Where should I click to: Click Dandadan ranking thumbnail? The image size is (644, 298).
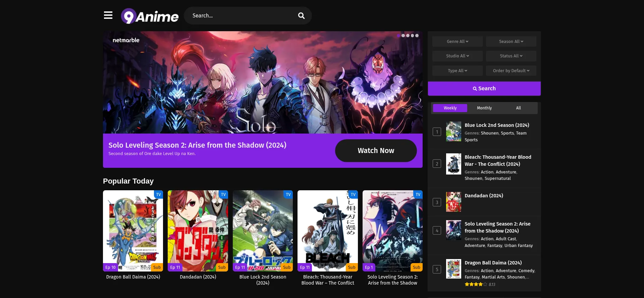(x=453, y=202)
